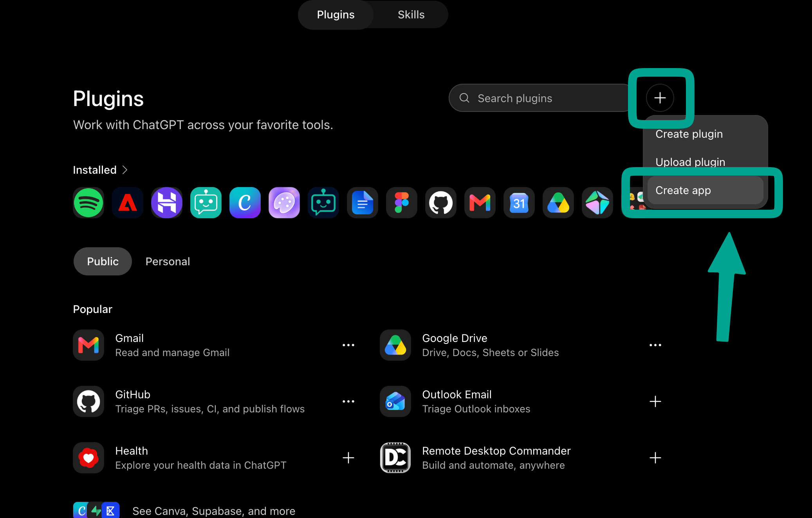Open the 'See Canva, Supabase, and more' link

[214, 511]
